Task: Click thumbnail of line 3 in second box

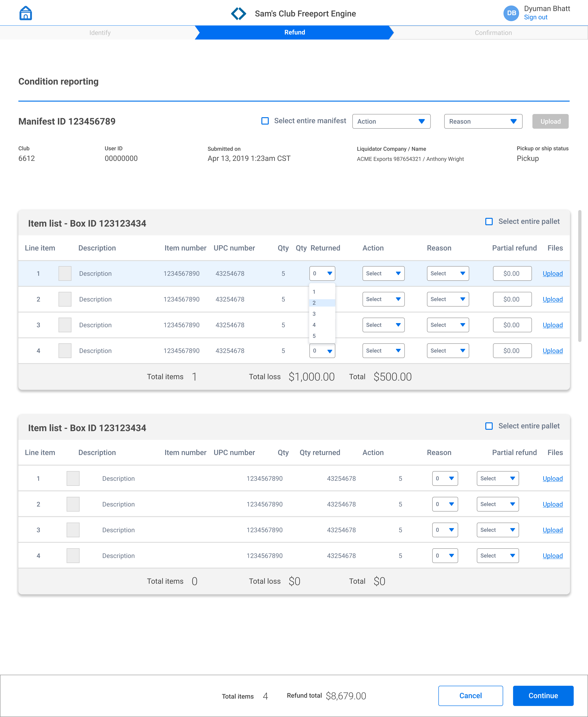Action: click(x=73, y=530)
